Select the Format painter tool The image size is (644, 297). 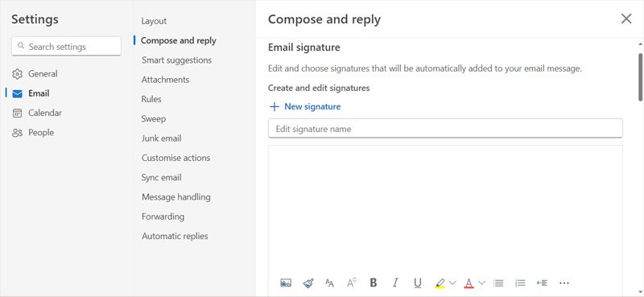[x=308, y=283]
